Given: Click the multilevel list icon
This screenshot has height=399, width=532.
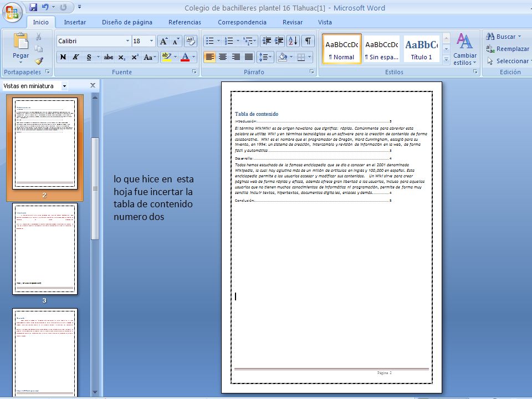Looking at the screenshot, I should pos(248,41).
